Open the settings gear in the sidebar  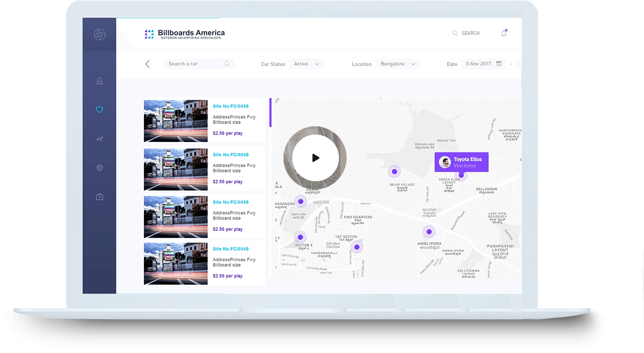point(99,168)
